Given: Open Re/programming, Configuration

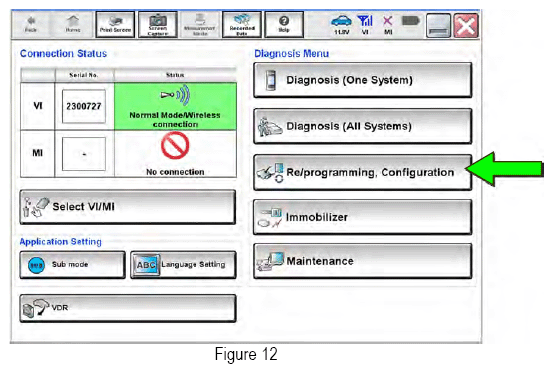Looking at the screenshot, I should [363, 172].
